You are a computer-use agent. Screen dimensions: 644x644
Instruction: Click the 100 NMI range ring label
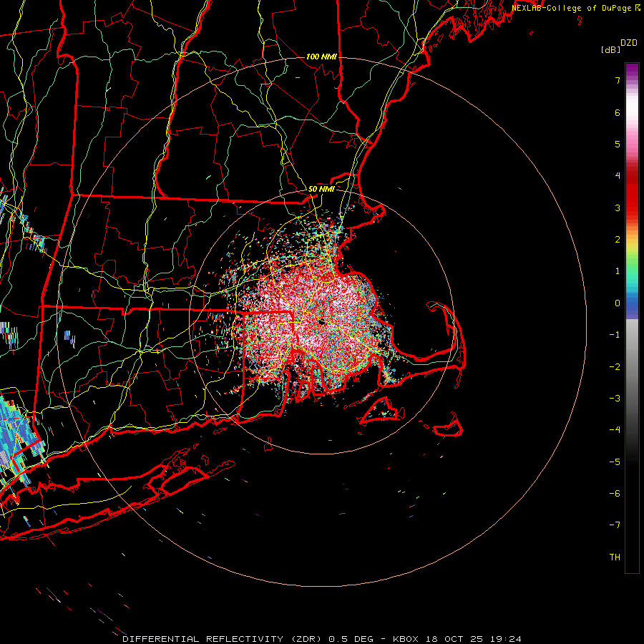coord(321,57)
